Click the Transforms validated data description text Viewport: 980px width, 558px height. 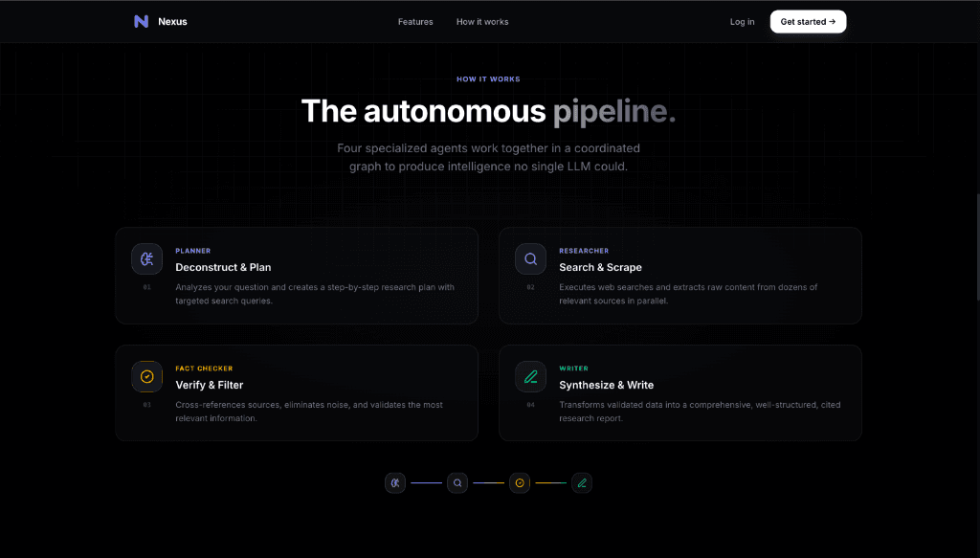[700, 412]
